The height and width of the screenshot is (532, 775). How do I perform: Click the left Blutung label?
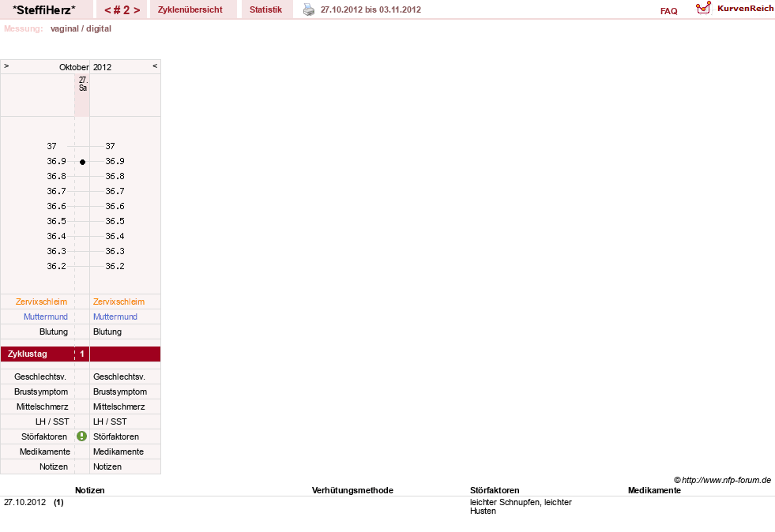pyautogui.click(x=54, y=332)
